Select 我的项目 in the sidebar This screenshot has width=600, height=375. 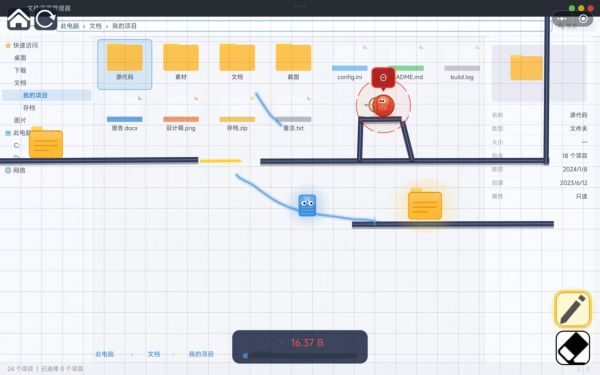47,95
